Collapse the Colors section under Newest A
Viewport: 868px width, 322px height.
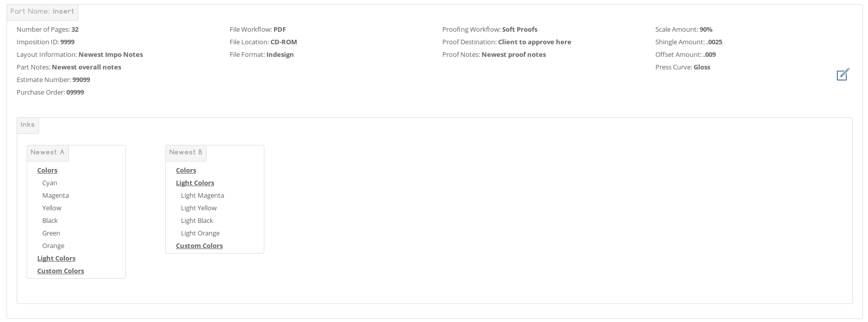coord(47,171)
